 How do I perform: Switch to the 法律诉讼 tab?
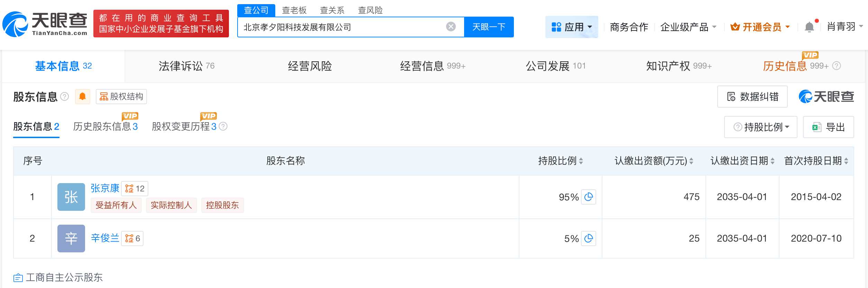(186, 66)
